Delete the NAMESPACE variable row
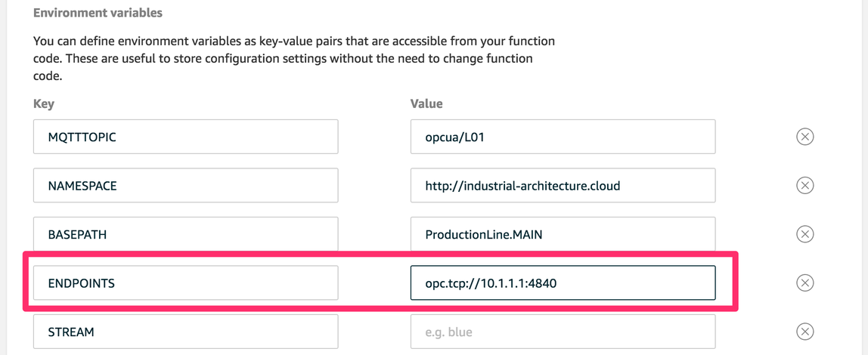The image size is (868, 355). pyautogui.click(x=804, y=185)
